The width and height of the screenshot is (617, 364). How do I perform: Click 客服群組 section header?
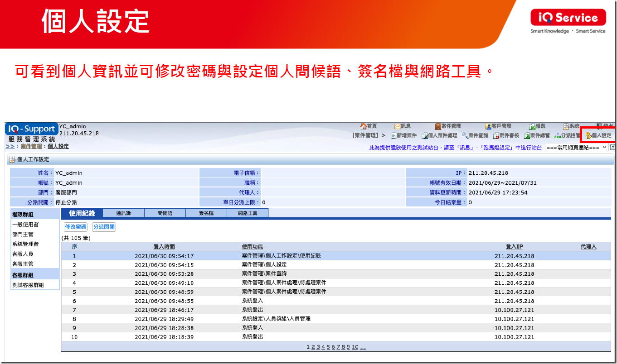coord(35,275)
